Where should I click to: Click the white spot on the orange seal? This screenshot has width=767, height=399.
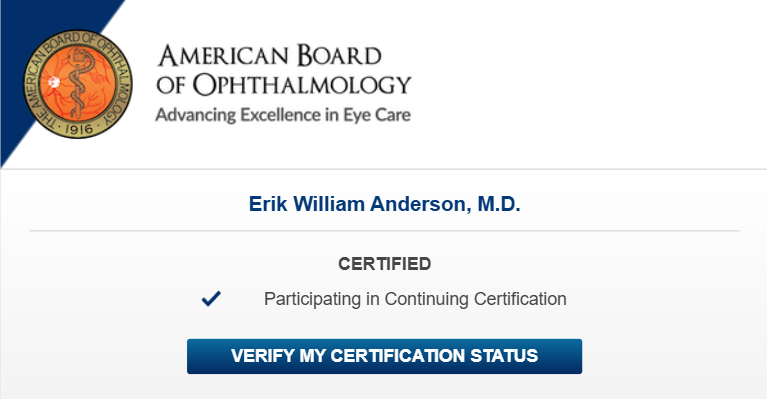tap(54, 82)
